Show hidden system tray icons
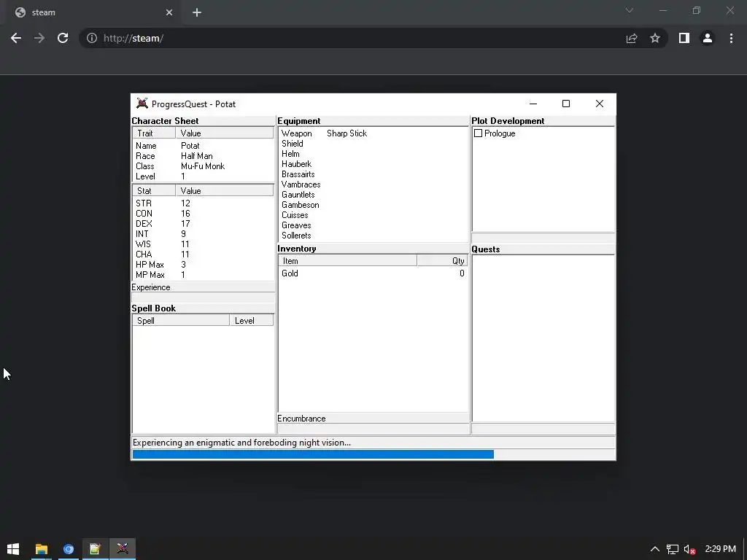The height and width of the screenshot is (560, 747). coord(655,549)
